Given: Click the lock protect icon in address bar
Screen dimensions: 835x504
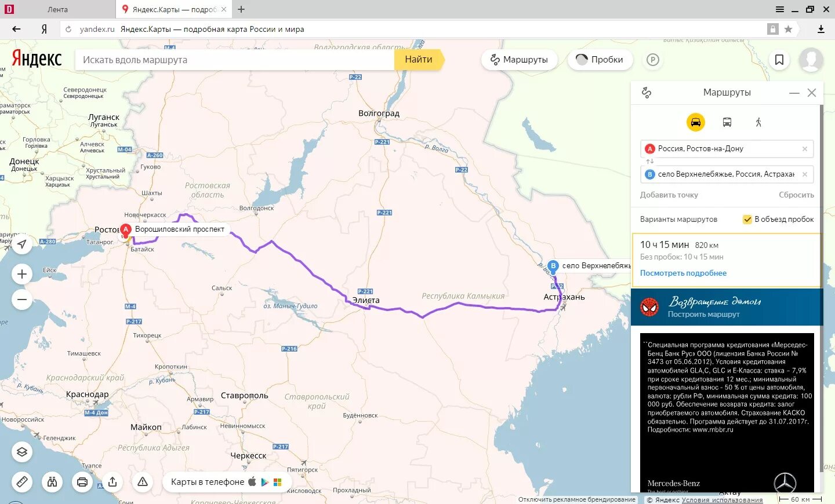Looking at the screenshot, I should (x=772, y=29).
